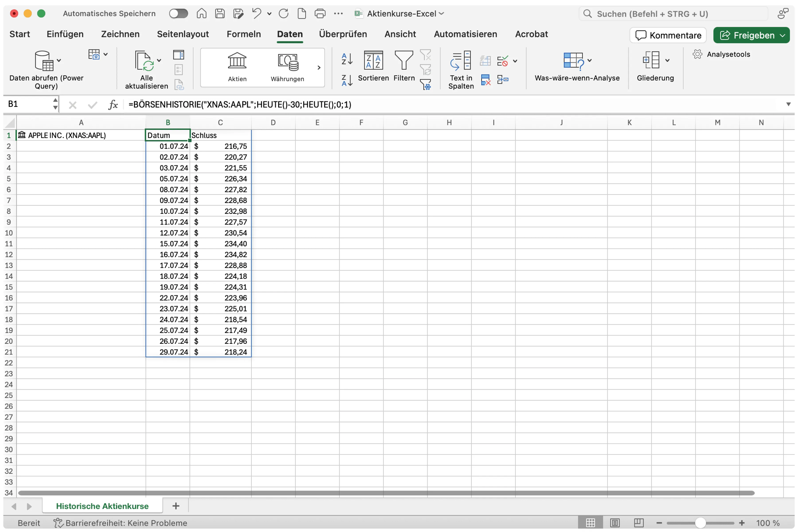Click the Alle aktualisieren refresh icon
The image size is (798, 532).
(x=144, y=61)
